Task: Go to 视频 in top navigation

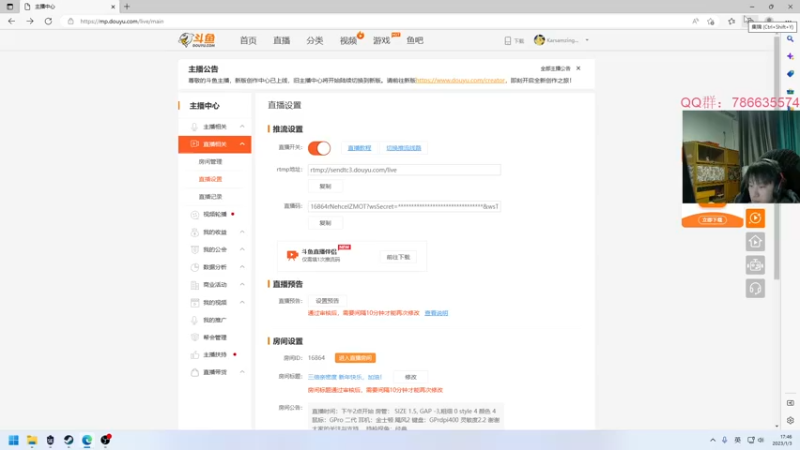Action: (x=348, y=40)
